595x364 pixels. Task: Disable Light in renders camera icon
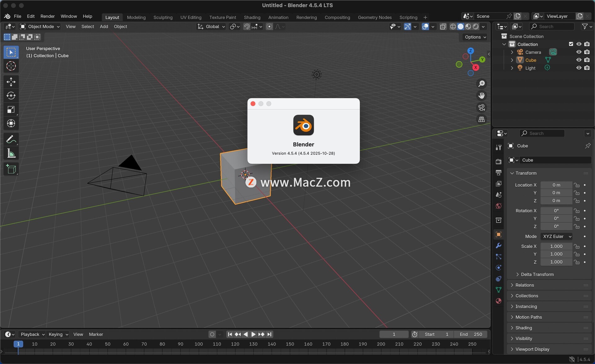(587, 68)
